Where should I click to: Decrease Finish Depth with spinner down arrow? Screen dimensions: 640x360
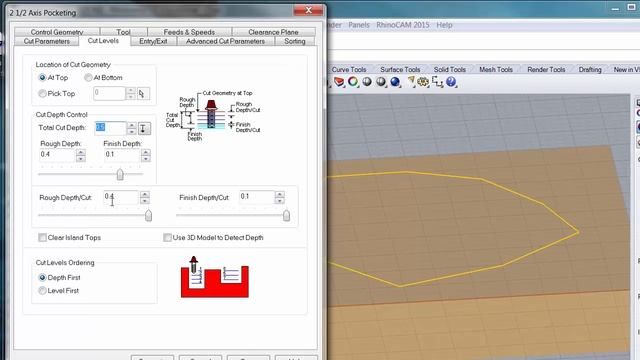point(146,159)
